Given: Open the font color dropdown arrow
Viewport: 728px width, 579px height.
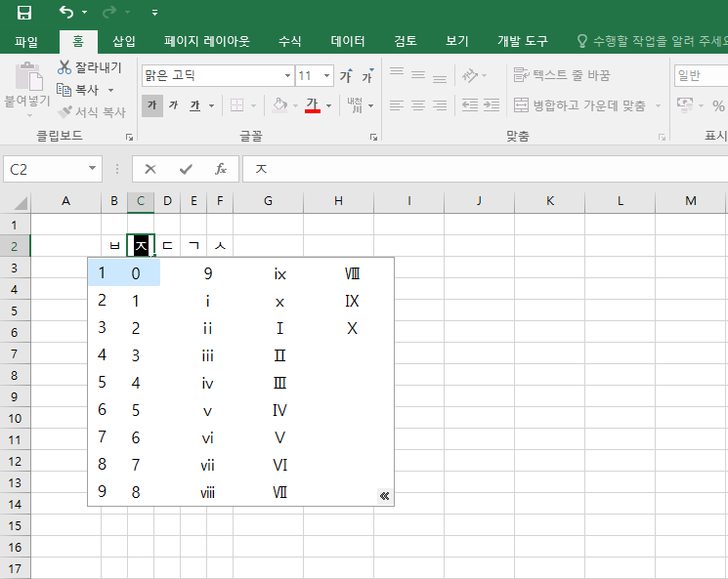Looking at the screenshot, I should [328, 105].
